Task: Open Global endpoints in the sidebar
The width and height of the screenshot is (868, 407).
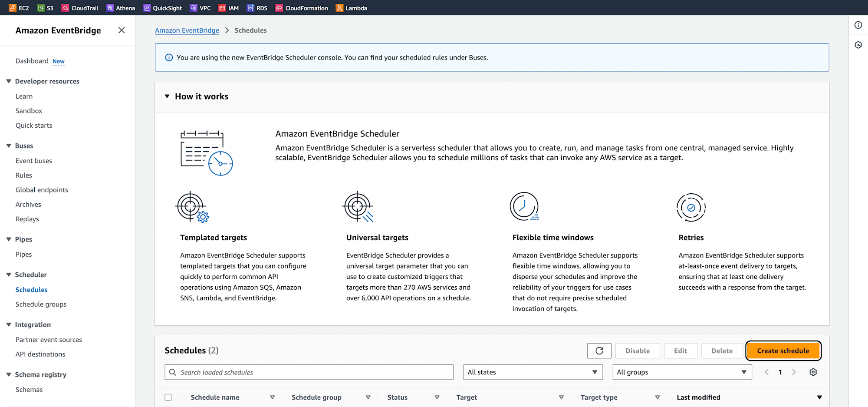Action: [x=42, y=190]
